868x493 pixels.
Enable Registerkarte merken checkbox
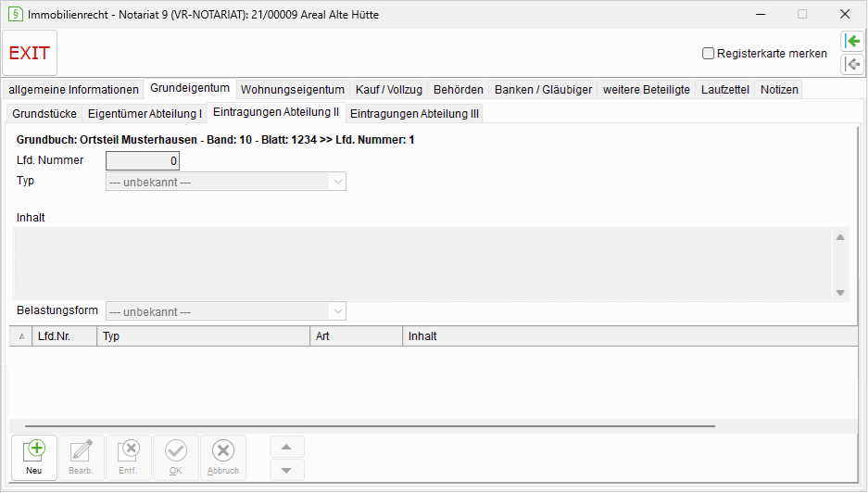click(708, 54)
